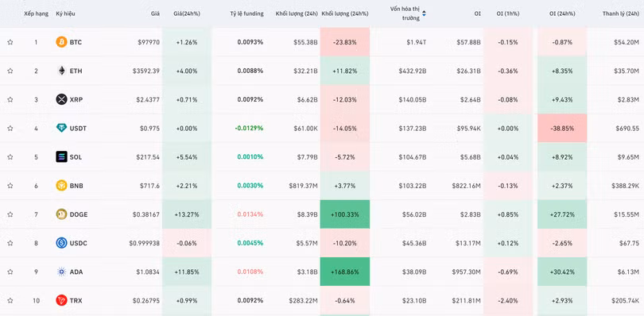Click the XRP coin icon
Image resolution: width=644 pixels, height=316 pixels.
(x=61, y=99)
